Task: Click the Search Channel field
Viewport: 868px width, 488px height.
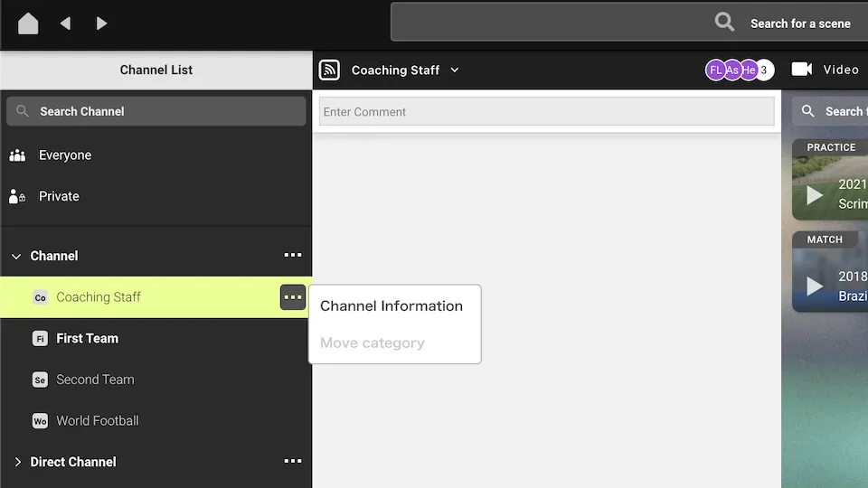Action: point(156,111)
